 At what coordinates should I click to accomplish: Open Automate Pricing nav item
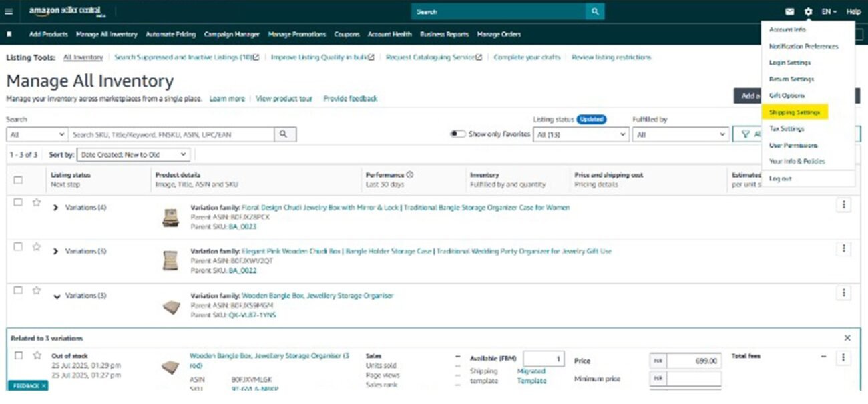(x=170, y=34)
